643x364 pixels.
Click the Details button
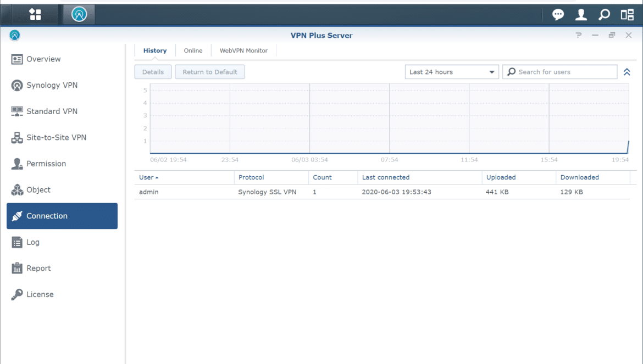pyautogui.click(x=153, y=72)
